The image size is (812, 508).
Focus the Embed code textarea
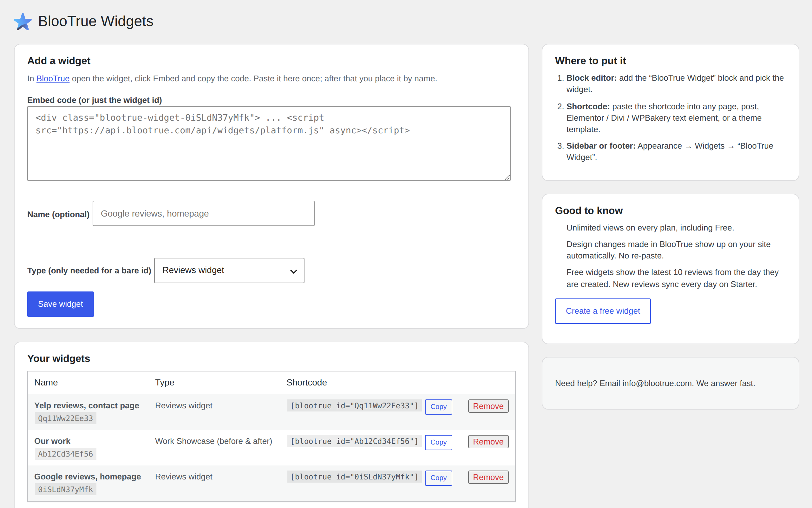point(269,144)
